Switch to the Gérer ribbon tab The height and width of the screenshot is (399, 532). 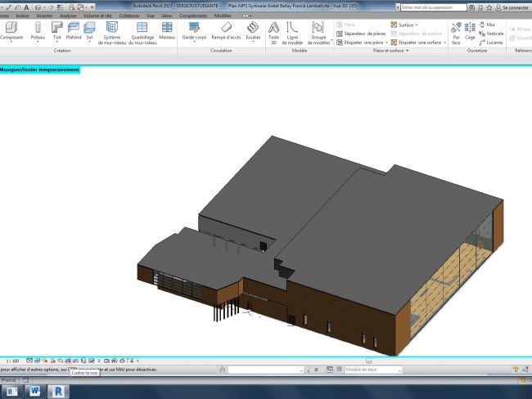[x=166, y=16]
